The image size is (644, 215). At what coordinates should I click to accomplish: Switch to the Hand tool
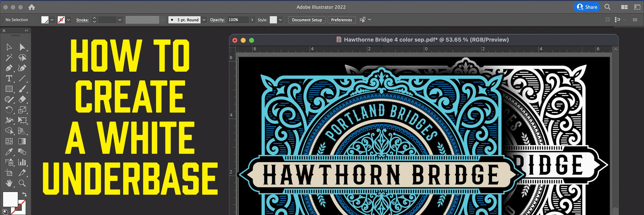coord(9,183)
